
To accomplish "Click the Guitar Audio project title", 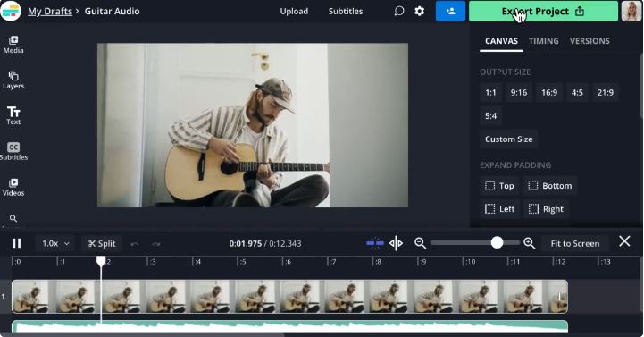I will 113,11.
